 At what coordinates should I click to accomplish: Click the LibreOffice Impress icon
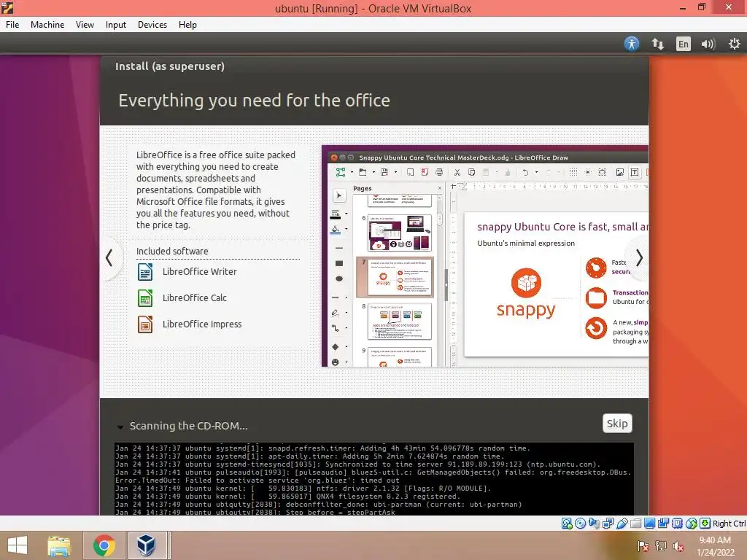tap(145, 324)
